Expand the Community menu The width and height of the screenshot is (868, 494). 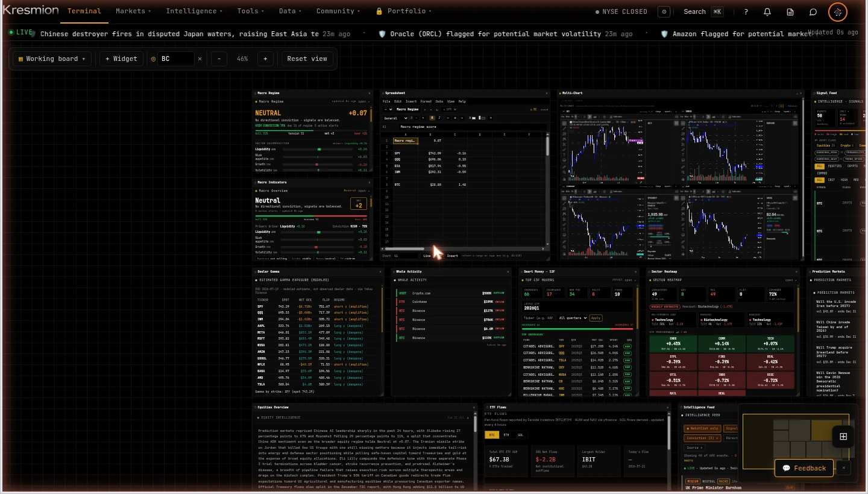(x=338, y=11)
